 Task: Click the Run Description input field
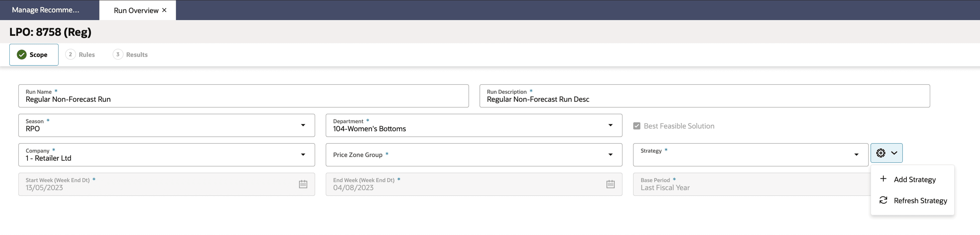pyautogui.click(x=705, y=96)
